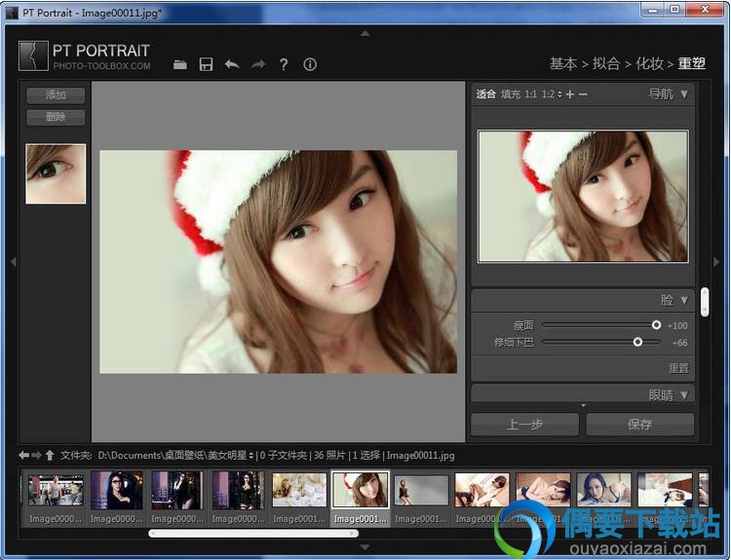Maximize the PT Portrait window
This screenshot has width=731, height=560.
pyautogui.click(x=674, y=10)
